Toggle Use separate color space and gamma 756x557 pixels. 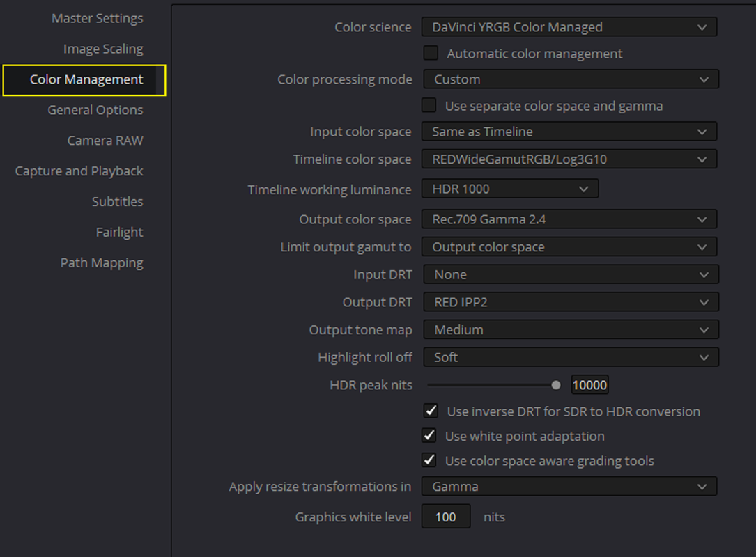point(429,106)
